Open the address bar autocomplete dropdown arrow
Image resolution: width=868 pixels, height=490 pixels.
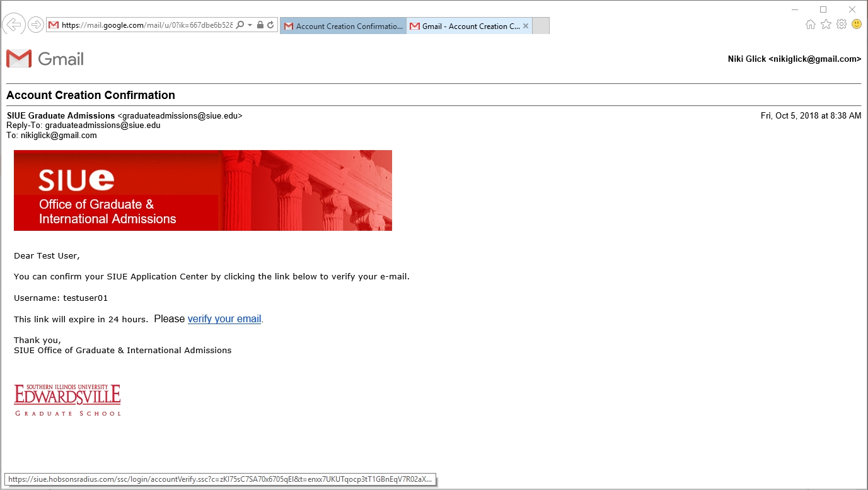coord(250,25)
